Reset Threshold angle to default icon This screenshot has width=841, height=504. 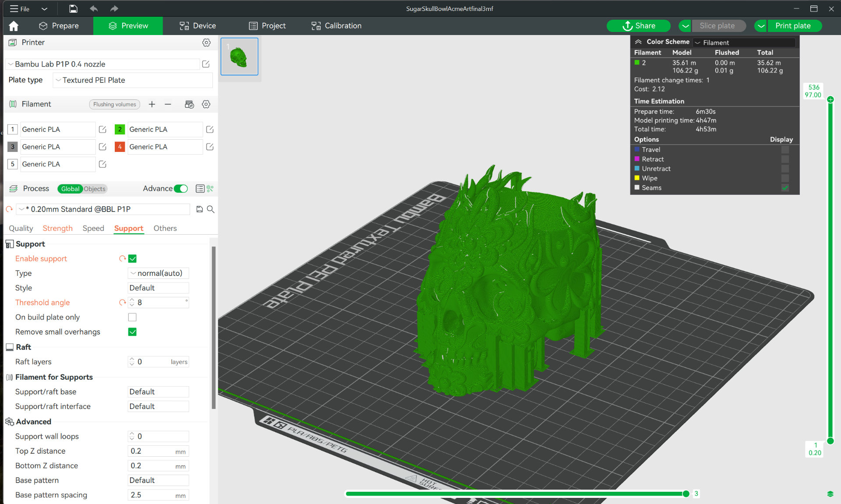pos(122,303)
